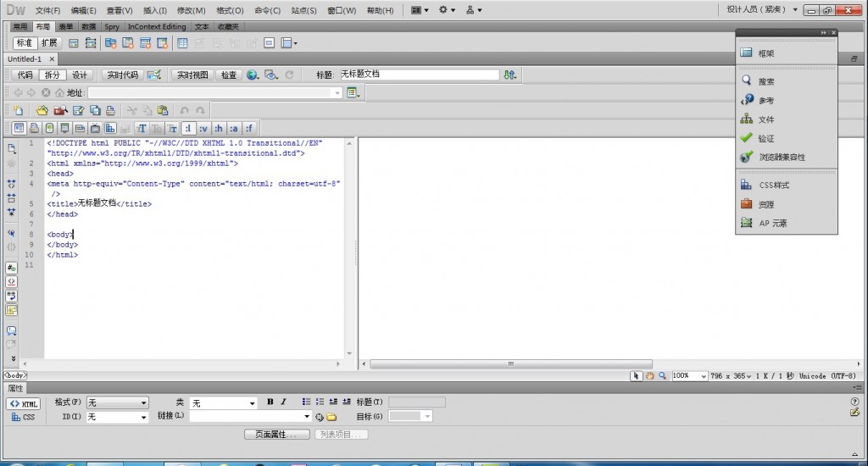Select the HTML properties button
Viewport: 868px width, 466px height.
tap(23, 403)
